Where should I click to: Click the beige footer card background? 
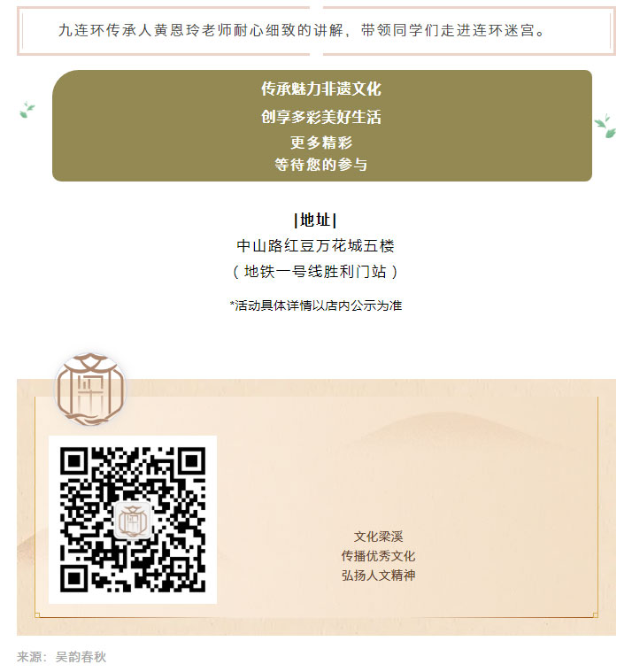[316, 507]
